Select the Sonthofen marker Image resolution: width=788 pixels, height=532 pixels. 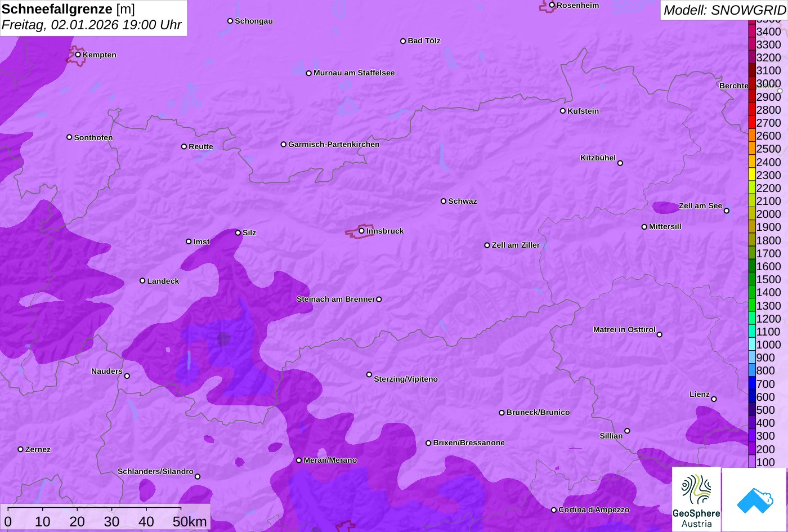click(x=69, y=137)
